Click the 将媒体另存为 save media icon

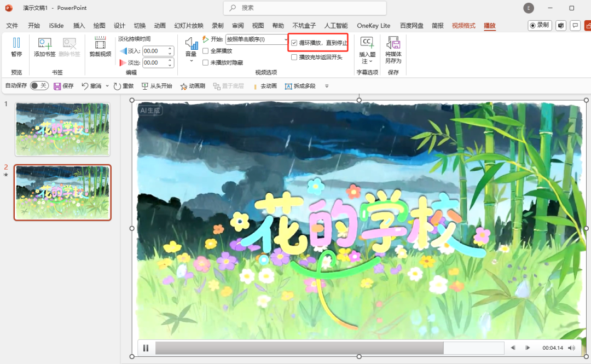click(393, 44)
